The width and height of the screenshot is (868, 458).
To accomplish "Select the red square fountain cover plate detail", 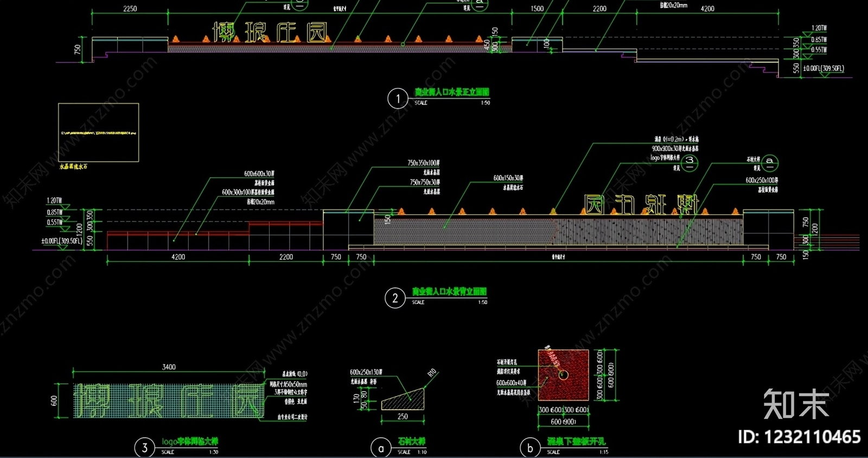I will (564, 375).
